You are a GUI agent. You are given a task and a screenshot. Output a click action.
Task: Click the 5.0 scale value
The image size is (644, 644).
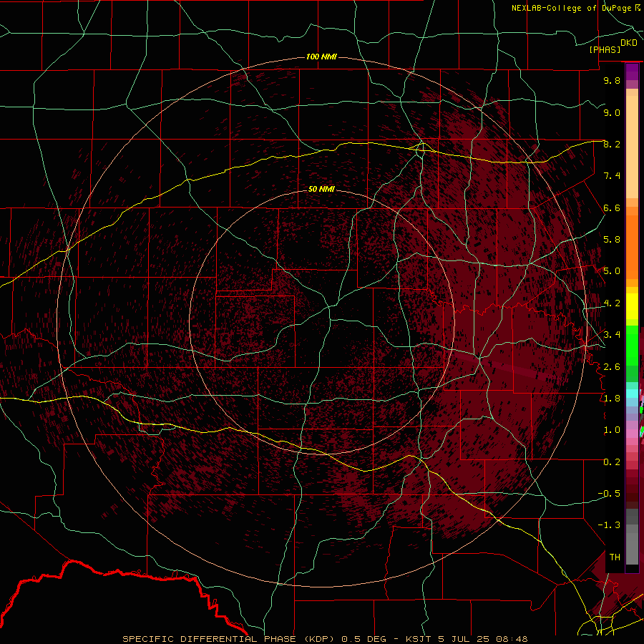tap(612, 271)
